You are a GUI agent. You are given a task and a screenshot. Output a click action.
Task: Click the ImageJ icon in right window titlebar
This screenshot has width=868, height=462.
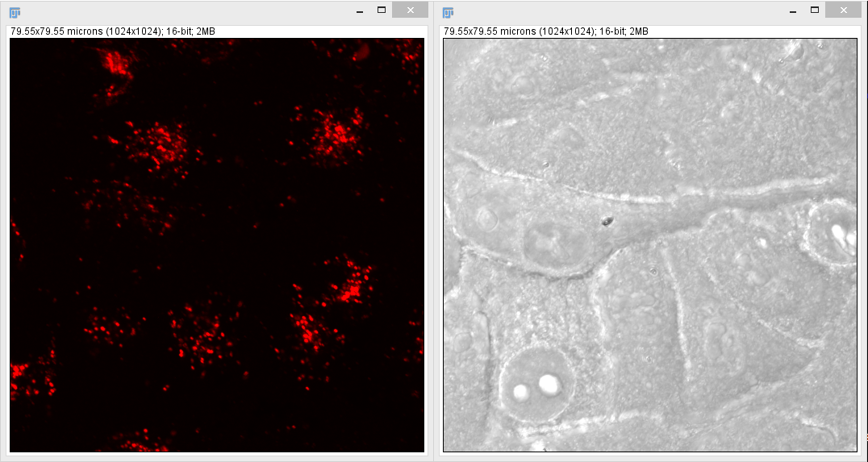tap(449, 12)
